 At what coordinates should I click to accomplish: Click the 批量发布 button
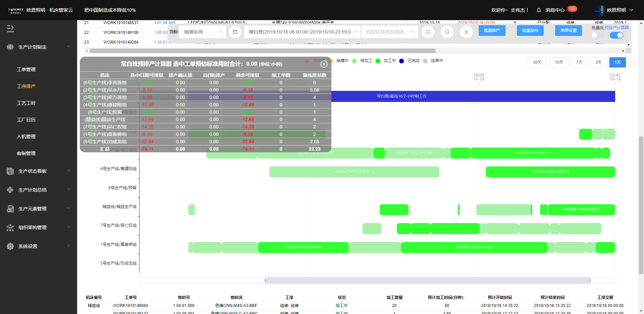pyautogui.click(x=530, y=31)
